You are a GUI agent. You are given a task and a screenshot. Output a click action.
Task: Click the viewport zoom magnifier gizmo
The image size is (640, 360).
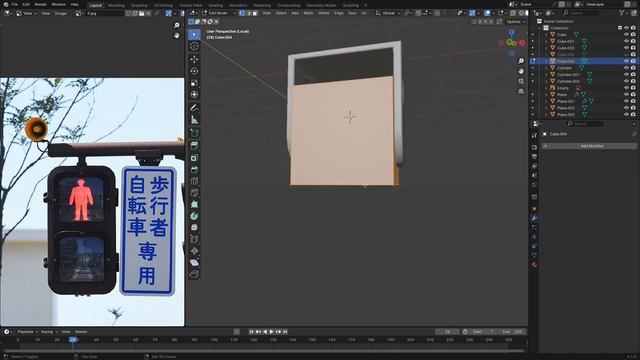click(521, 61)
